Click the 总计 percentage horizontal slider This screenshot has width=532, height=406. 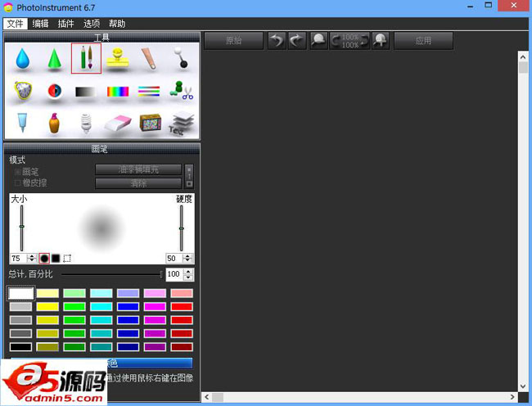click(x=112, y=274)
